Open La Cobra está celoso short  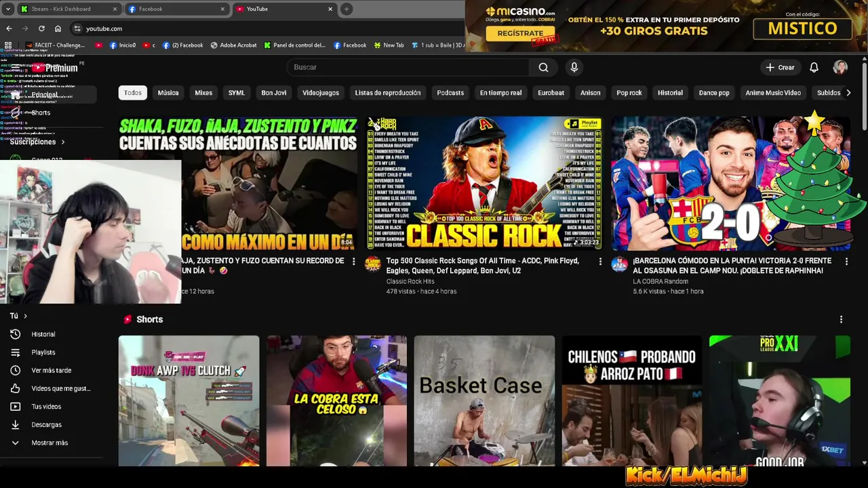point(336,401)
